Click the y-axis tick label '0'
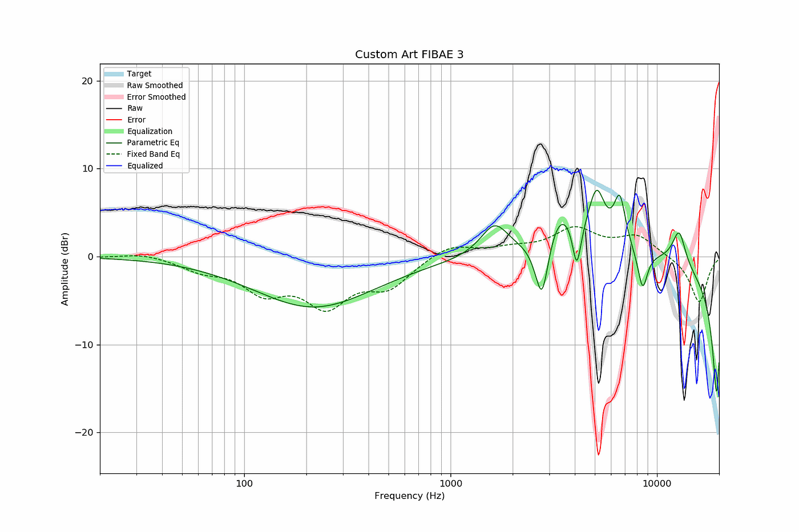799x532 pixels. tap(90, 257)
